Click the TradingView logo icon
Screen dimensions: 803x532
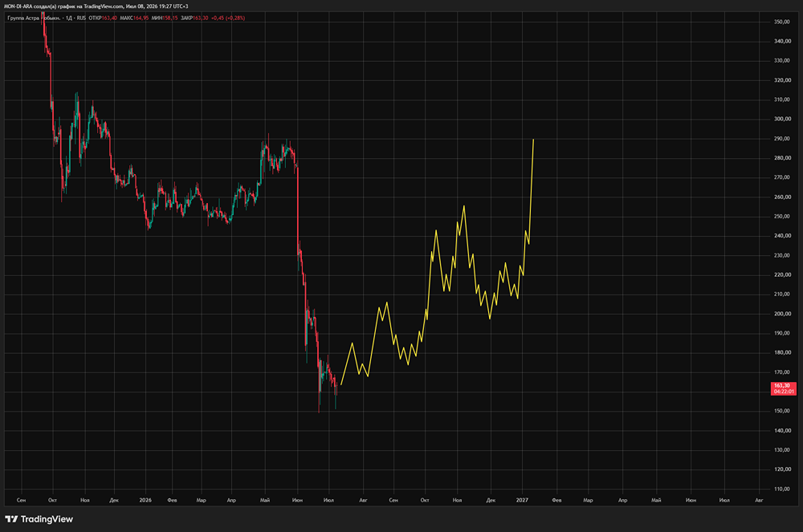click(x=11, y=519)
